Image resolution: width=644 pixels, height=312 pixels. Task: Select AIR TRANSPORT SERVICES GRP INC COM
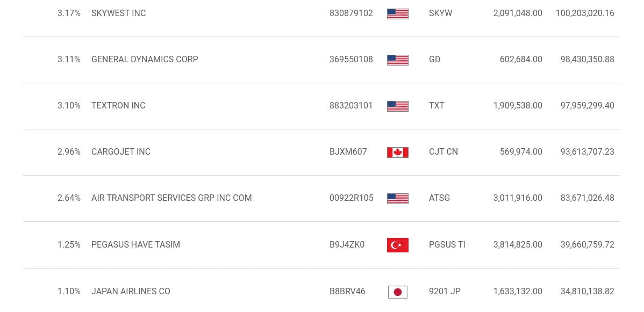[x=171, y=198]
